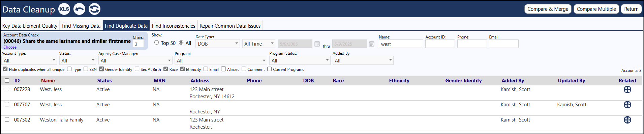Click the name Weston, Talia Family
Image resolution: width=644 pixels, height=134 pixels.
pyautogui.click(x=62, y=120)
